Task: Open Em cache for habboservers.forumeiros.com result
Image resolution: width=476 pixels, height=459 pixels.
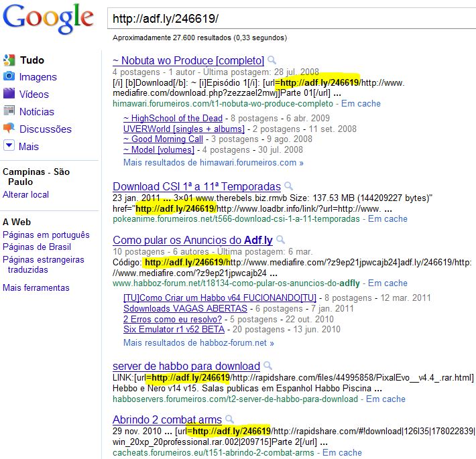Action: (385, 399)
